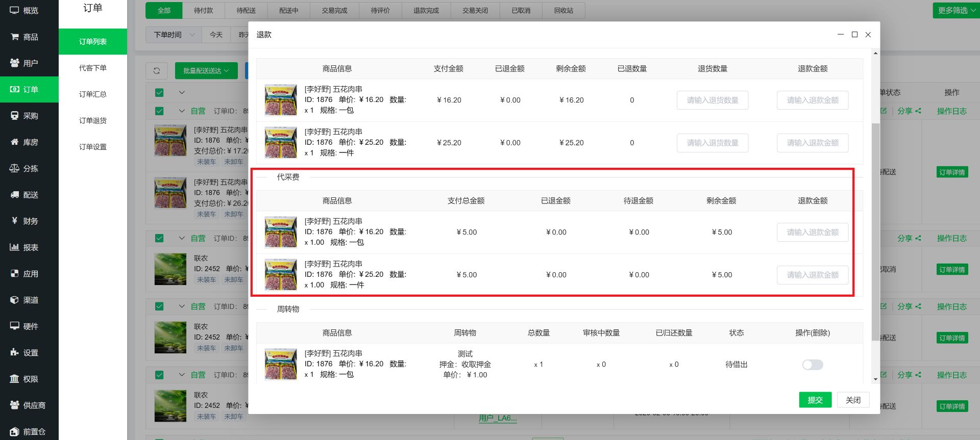This screenshot has height=440, width=980.
Task: Open 采购 purchasing in sidebar
Action: 29,116
